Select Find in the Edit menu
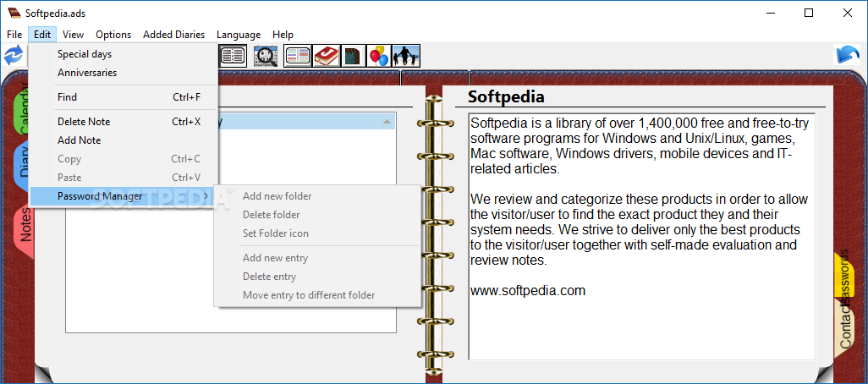The height and width of the screenshot is (384, 868). click(124, 97)
